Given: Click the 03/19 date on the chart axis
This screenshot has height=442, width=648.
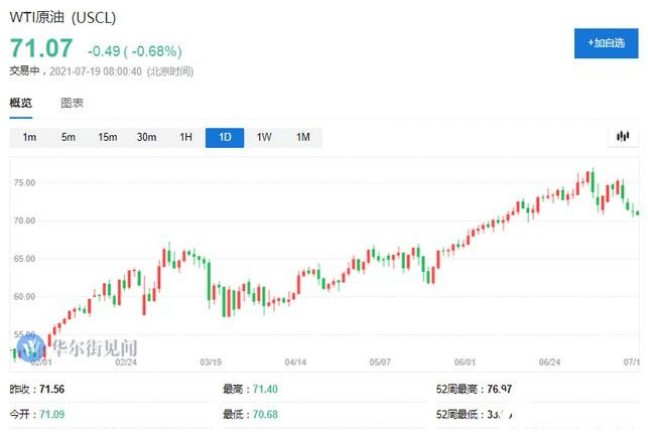Looking at the screenshot, I should [x=210, y=364].
